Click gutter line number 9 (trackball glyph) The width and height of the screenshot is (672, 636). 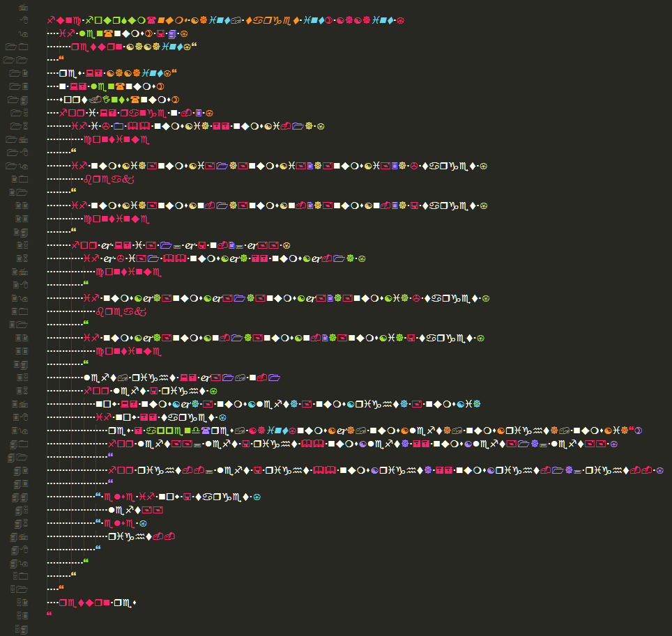(23, 33)
